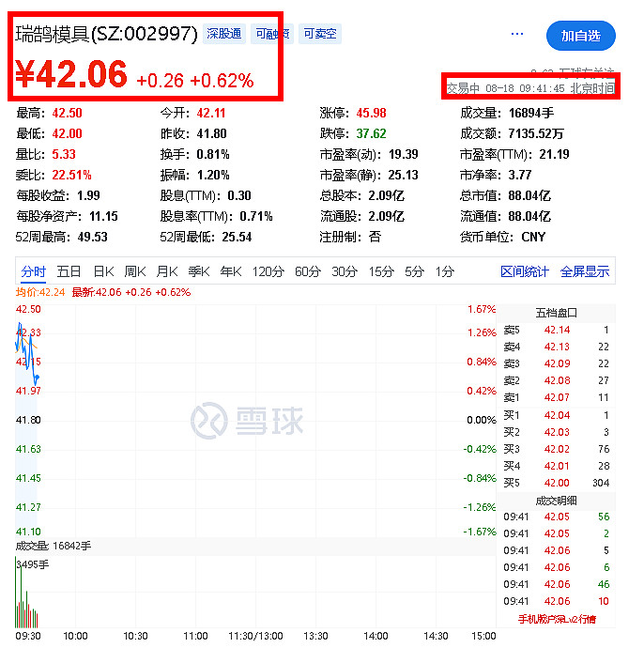This screenshot has height=648, width=644.
Task: Select the 5分 interval tab
Action: click(414, 271)
